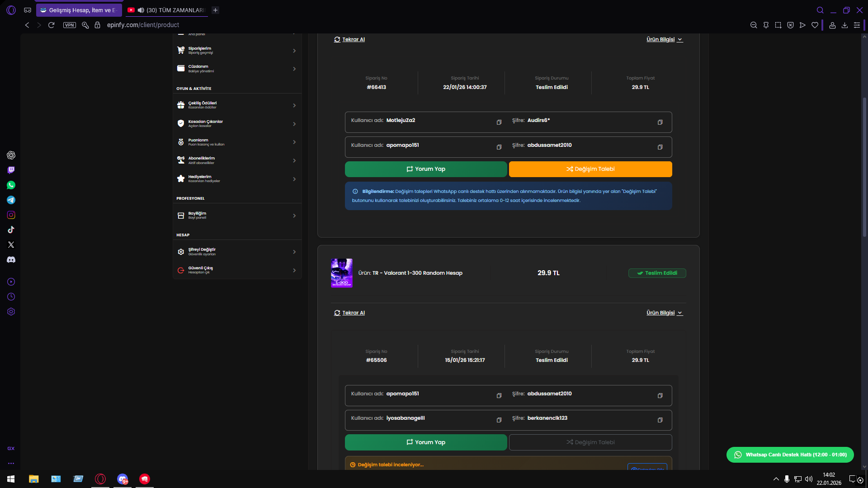
Task: Copy the password Audirs6*
Action: point(660,122)
